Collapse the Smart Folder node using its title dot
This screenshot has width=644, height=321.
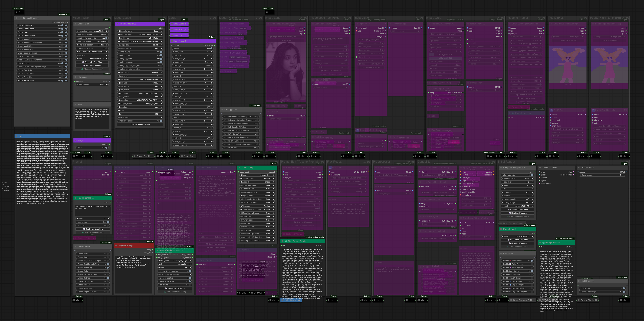tap(75, 24)
